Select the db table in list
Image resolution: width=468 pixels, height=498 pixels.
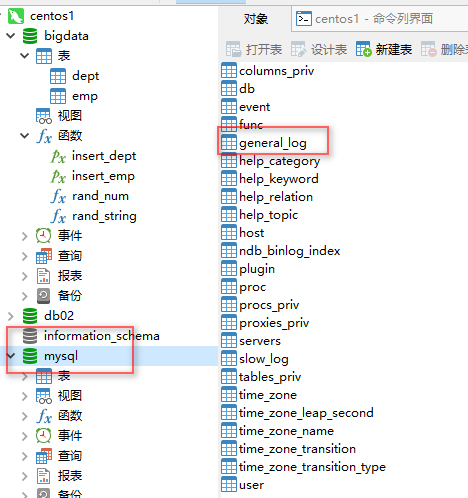238,89
